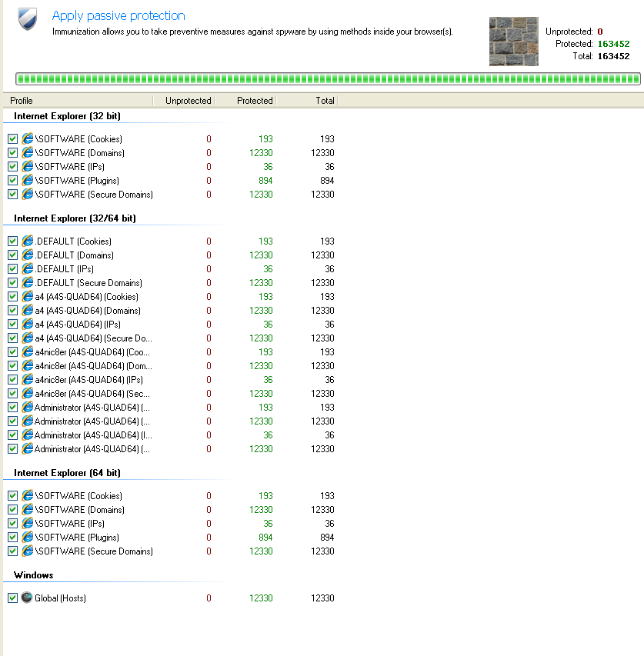Select 32 bit \SOFTWARE (Secure Domains) text

(94, 195)
